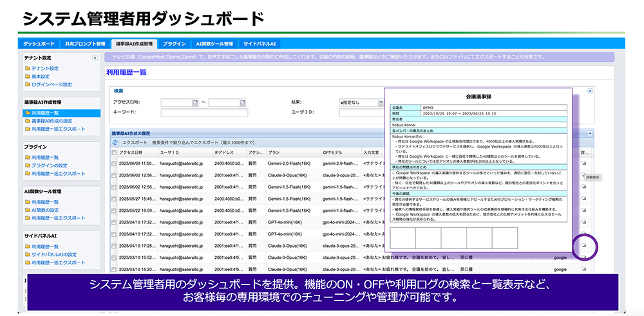Click the キーワード search input field
The width and height of the screenshot is (644, 316).
204,112
